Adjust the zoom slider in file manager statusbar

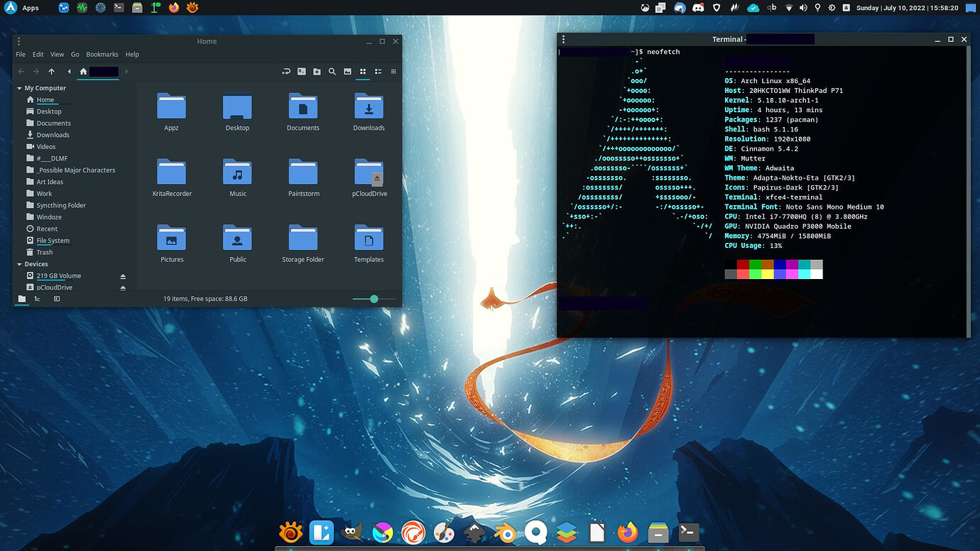click(x=374, y=299)
